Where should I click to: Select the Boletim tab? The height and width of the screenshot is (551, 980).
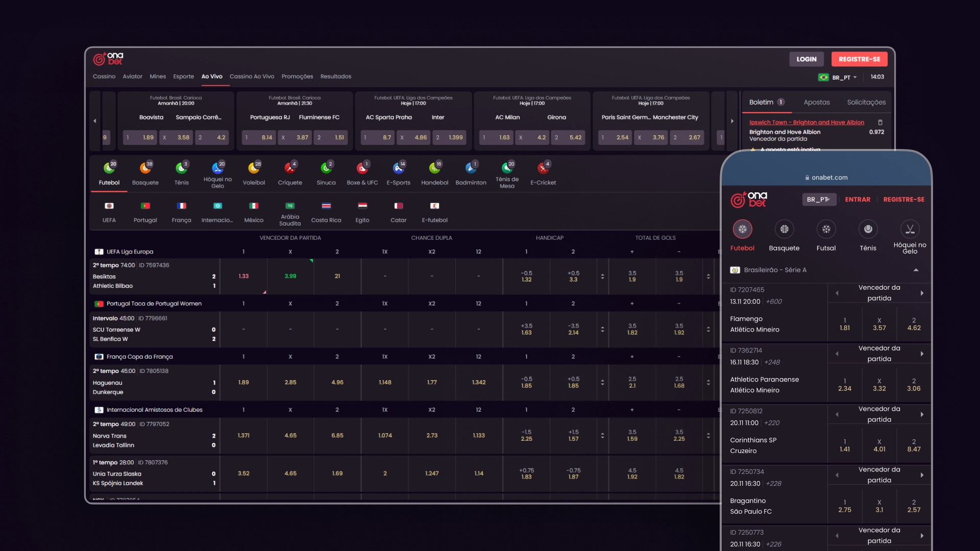pos(767,102)
